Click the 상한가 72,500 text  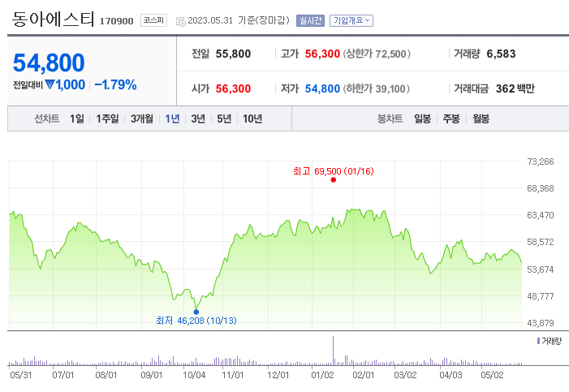[x=377, y=54]
